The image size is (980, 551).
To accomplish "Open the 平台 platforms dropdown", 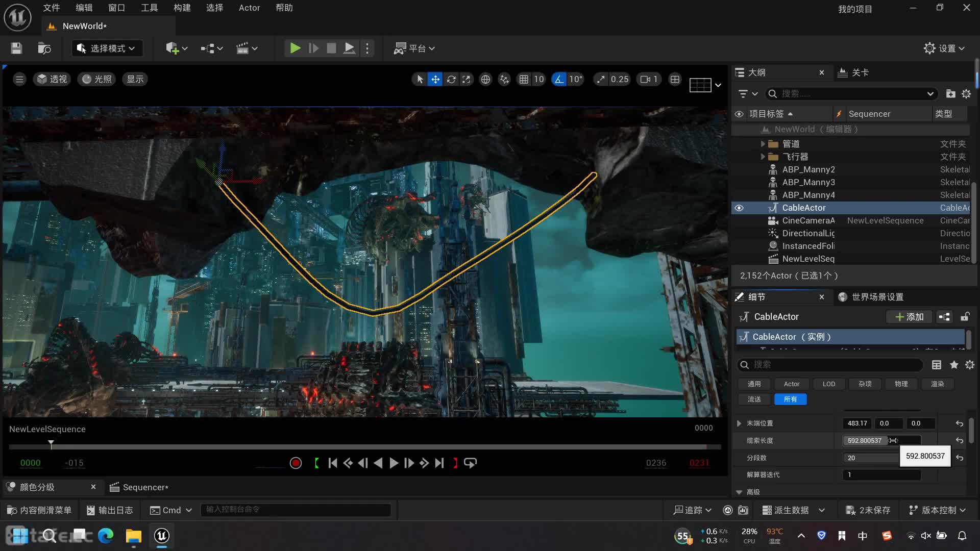I will pos(414,48).
